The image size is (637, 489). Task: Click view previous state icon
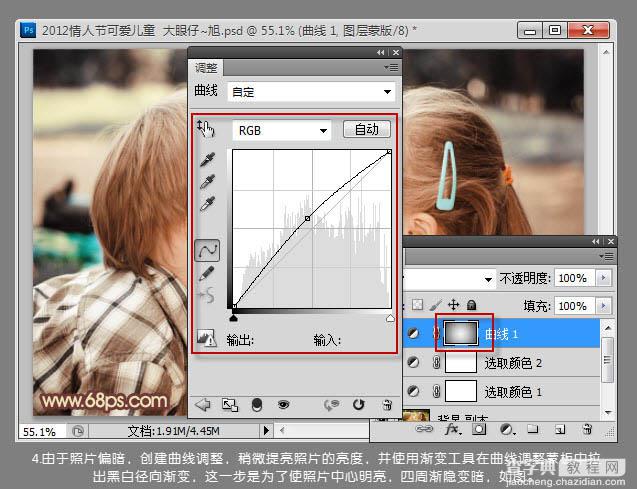coord(331,405)
